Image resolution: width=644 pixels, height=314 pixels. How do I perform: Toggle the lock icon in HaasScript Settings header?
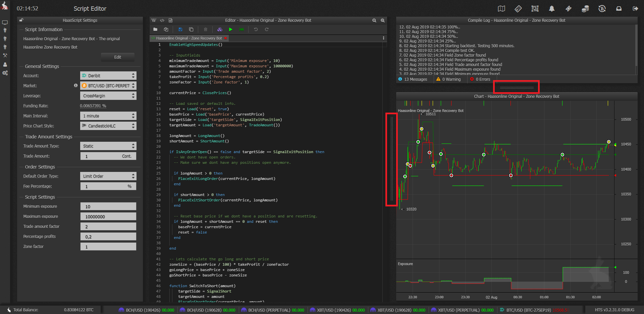tap(21, 20)
